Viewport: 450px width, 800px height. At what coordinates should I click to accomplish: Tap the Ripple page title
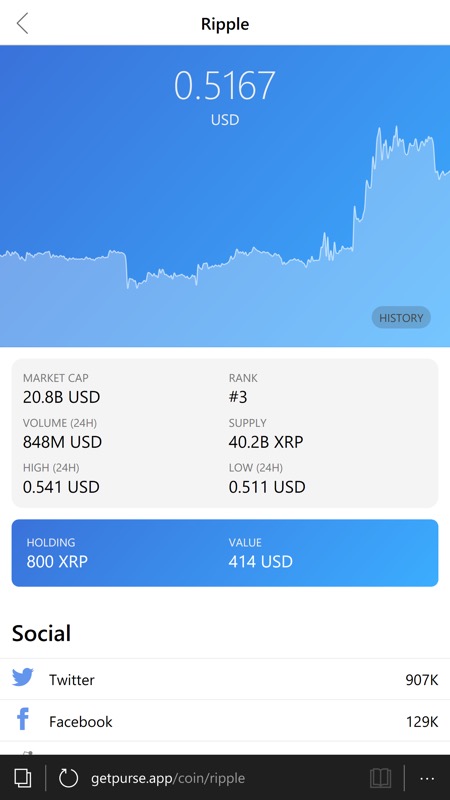click(225, 23)
